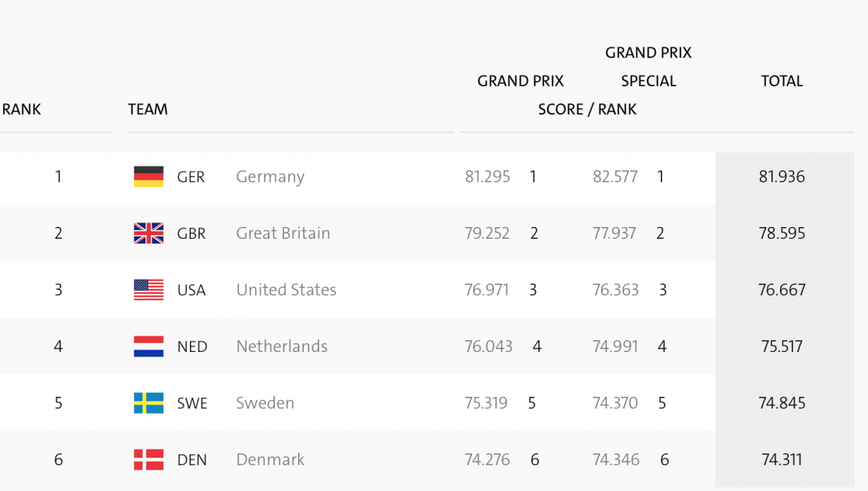Select the SWE country code
This screenshot has width=868, height=491.
tap(192, 403)
